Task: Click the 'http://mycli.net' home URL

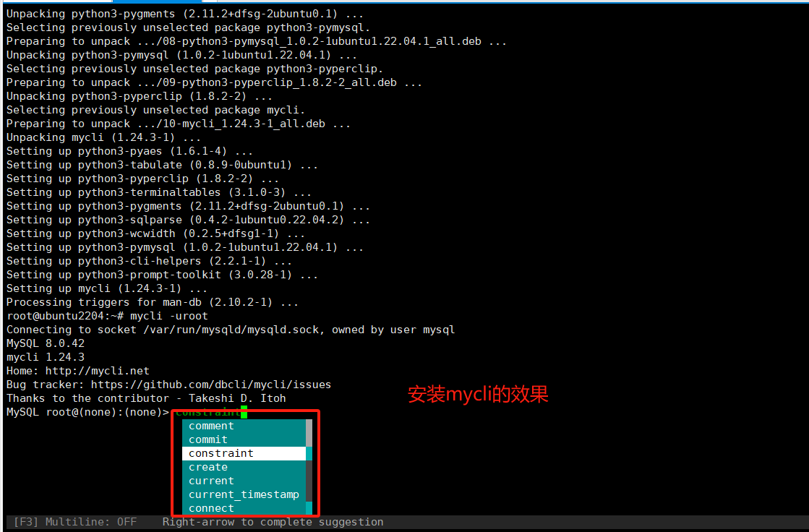Action: 98,371
